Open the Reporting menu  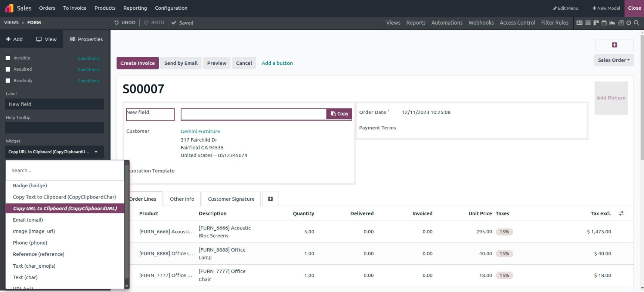coord(135,8)
